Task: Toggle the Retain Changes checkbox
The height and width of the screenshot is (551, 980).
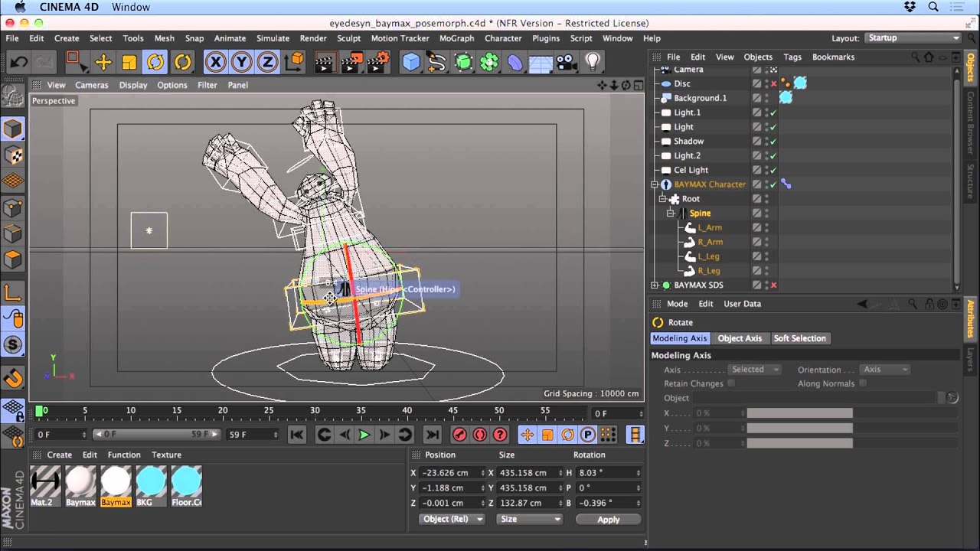Action: tap(731, 383)
